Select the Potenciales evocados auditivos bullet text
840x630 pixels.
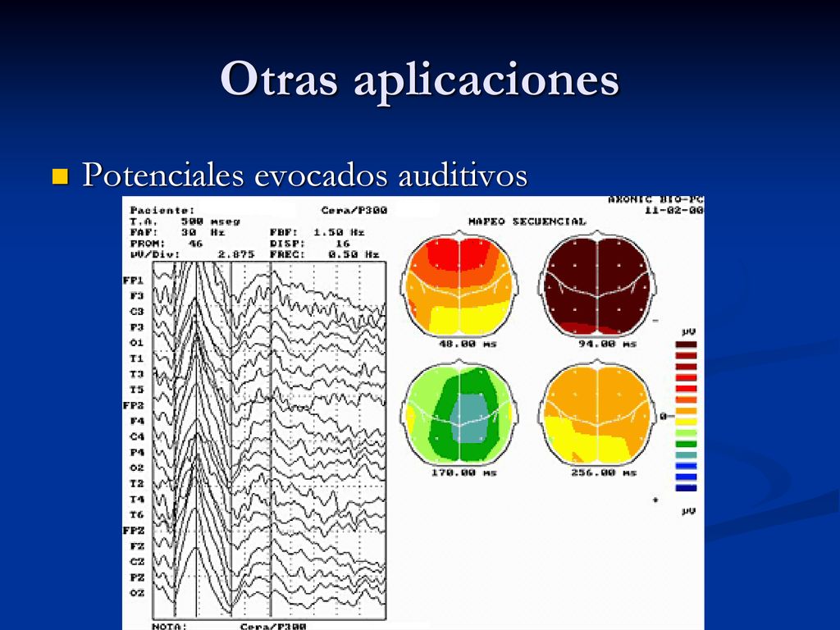click(305, 175)
